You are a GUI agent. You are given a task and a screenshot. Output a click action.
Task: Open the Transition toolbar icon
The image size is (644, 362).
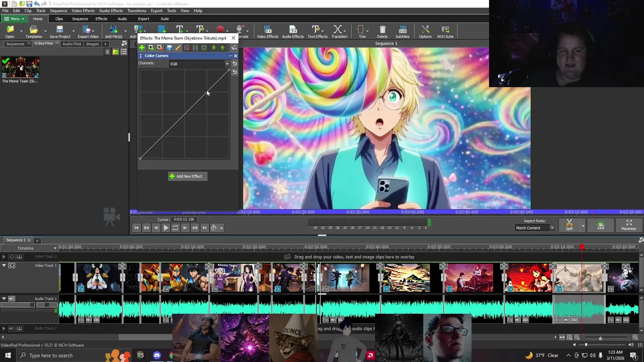(x=339, y=32)
